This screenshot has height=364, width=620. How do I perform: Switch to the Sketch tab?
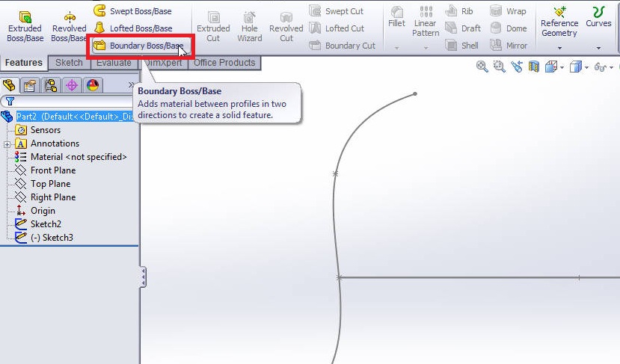point(70,63)
